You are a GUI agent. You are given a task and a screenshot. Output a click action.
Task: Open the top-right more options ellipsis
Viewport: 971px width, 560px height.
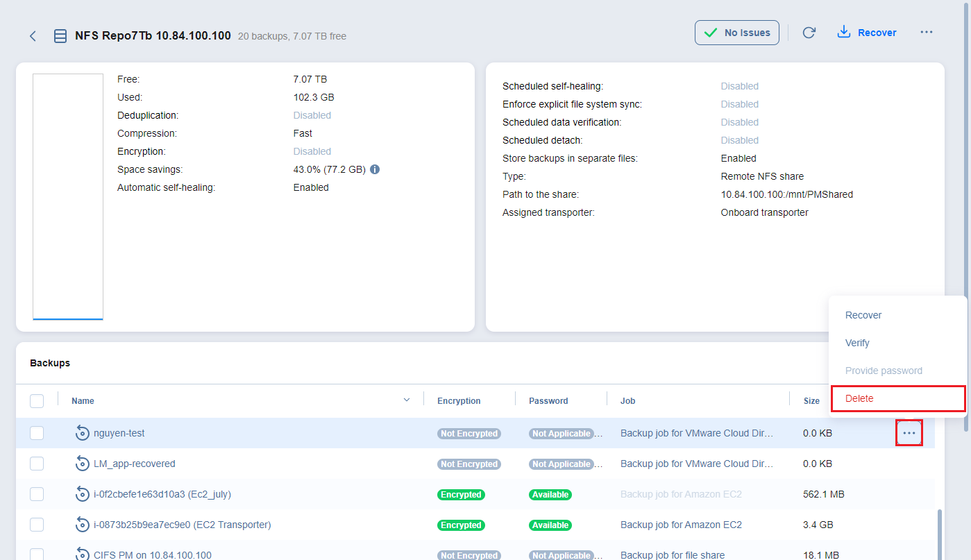point(926,33)
